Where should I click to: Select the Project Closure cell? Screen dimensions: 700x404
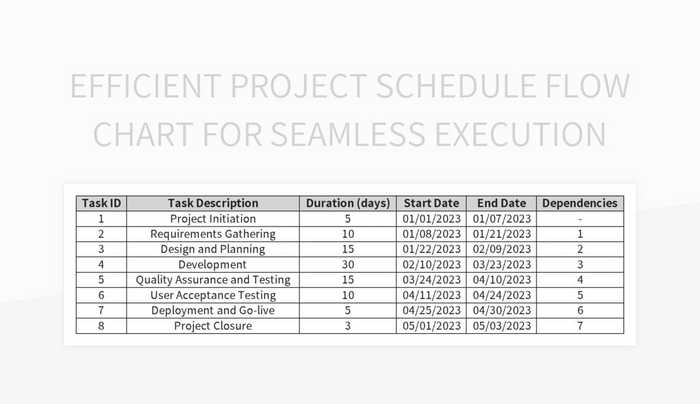pyautogui.click(x=213, y=326)
